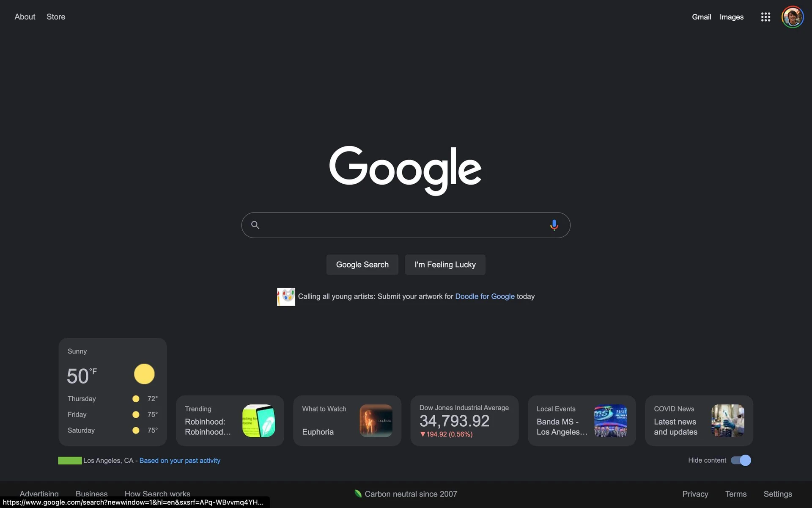Open the About page

point(25,17)
